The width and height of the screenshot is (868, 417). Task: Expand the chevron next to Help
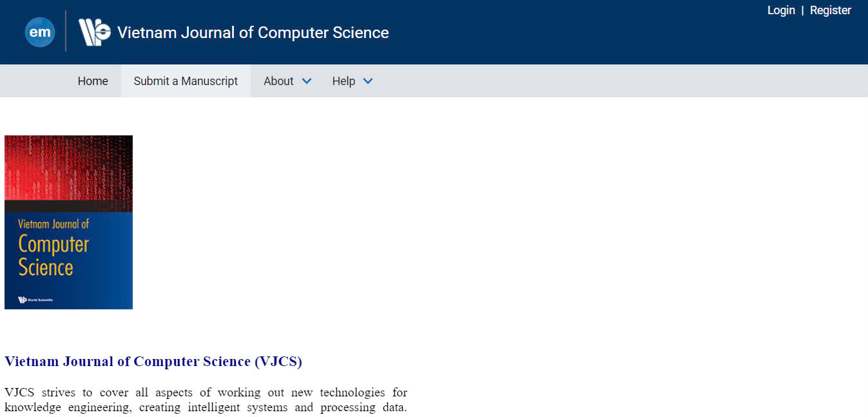[368, 81]
